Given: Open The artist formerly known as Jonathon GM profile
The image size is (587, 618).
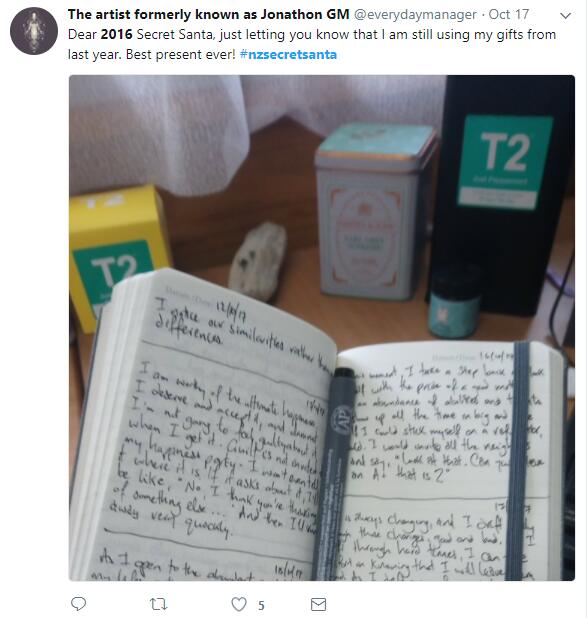Looking at the screenshot, I should [209, 15].
